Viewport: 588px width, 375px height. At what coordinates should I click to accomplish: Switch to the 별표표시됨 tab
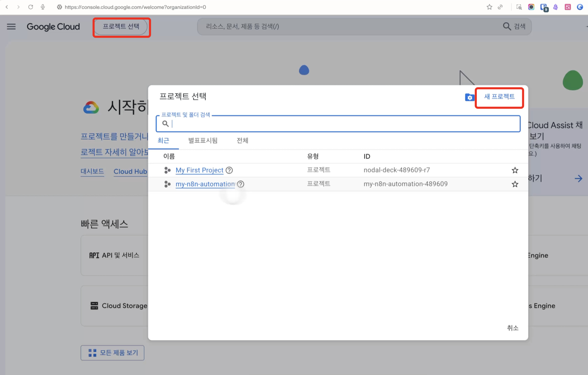click(x=203, y=141)
